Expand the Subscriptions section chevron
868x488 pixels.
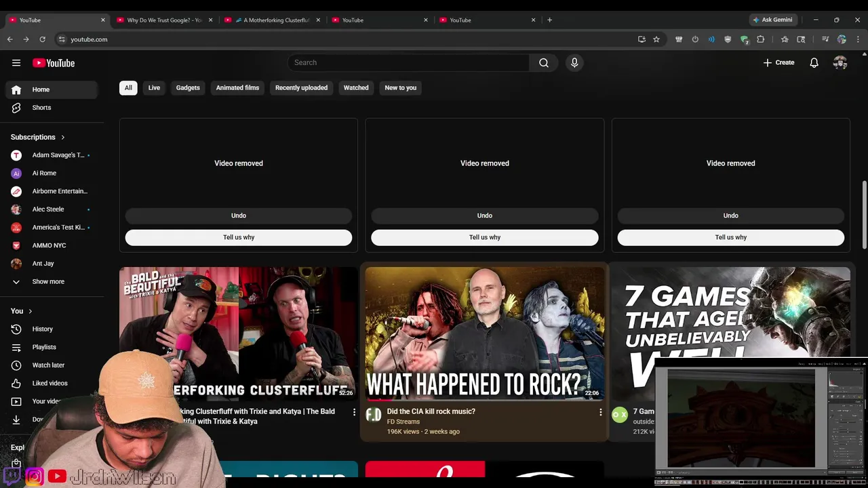(x=63, y=137)
